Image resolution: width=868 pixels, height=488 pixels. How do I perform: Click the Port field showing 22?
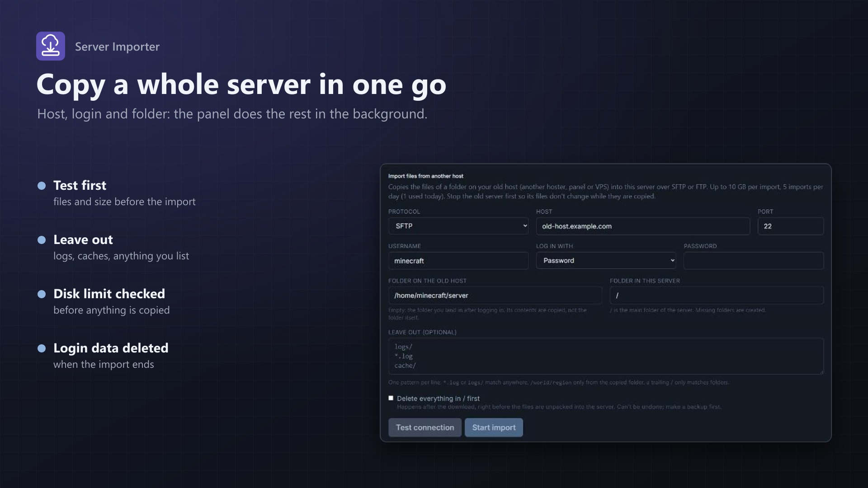[791, 226]
